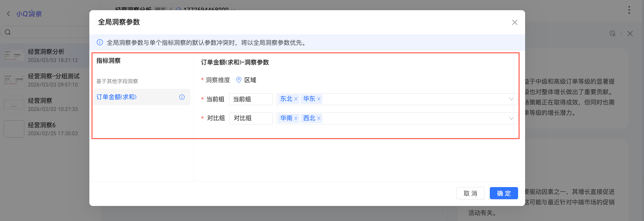The image size is (644, 221).
Task: Remove the 华南 tag from 对比组
Action: click(296, 118)
